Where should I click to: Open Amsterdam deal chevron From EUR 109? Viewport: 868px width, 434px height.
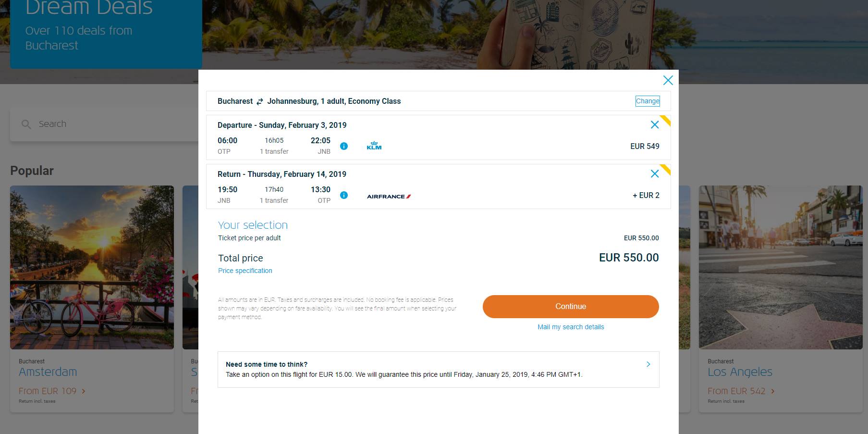[x=84, y=391]
